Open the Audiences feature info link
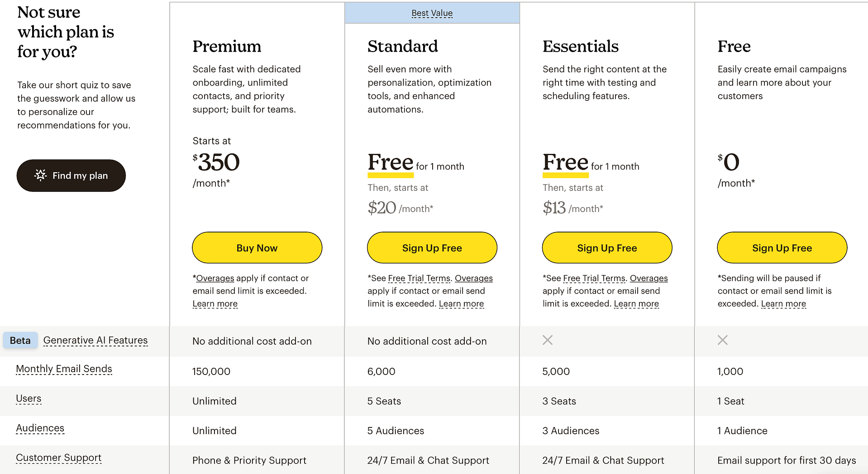Viewport: 868px width, 474px height. pyautogui.click(x=40, y=428)
